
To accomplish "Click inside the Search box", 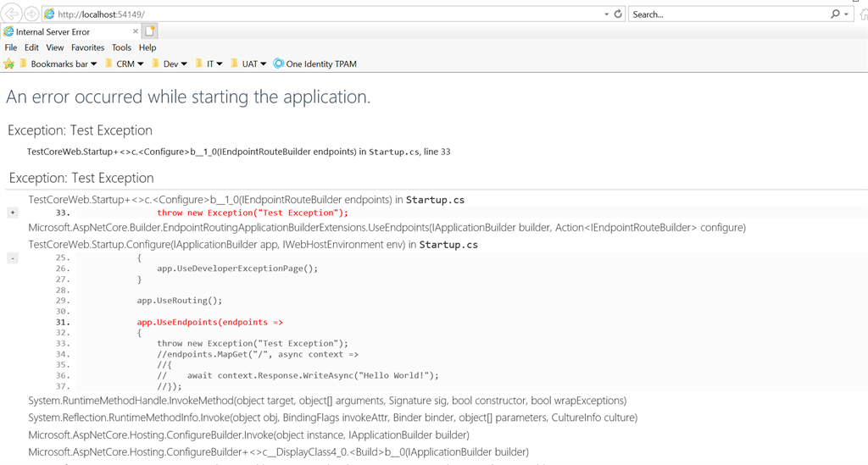I will click(728, 14).
